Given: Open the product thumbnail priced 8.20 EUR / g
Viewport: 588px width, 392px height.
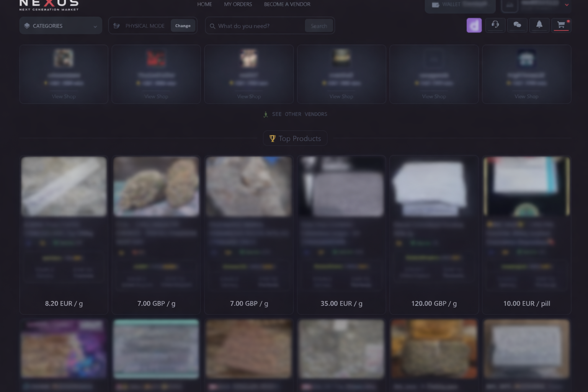Looking at the screenshot, I should click(x=64, y=186).
